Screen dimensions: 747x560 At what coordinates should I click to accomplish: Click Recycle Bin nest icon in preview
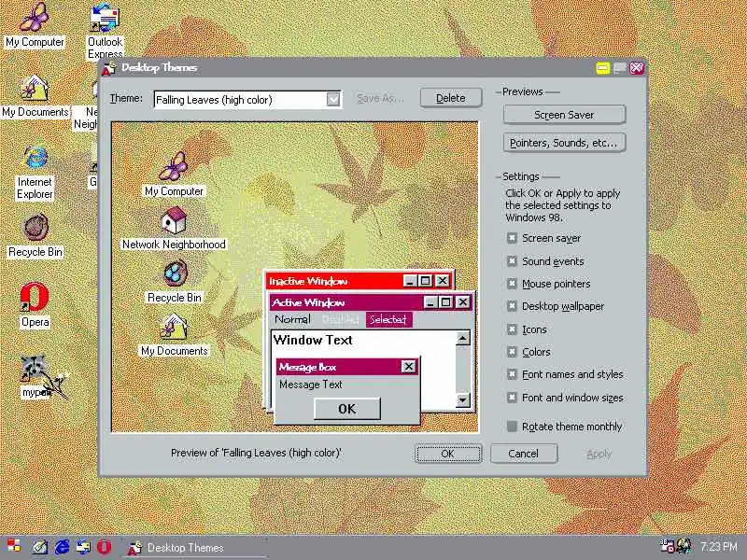[x=175, y=273]
